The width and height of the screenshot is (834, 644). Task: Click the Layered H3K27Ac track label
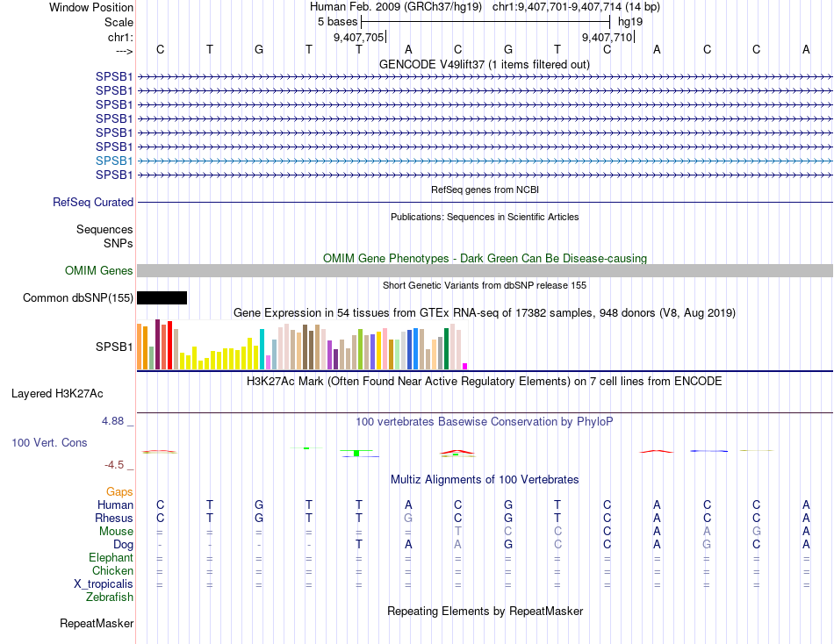tap(57, 394)
